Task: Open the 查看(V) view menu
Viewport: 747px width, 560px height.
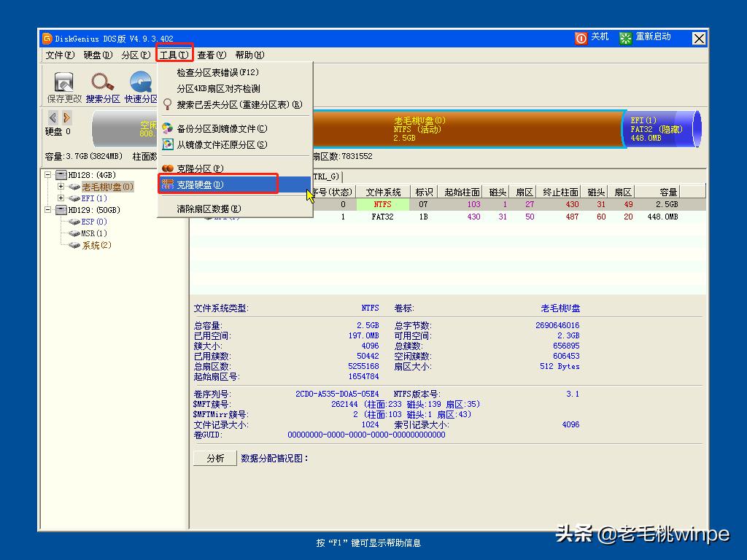Action: point(209,55)
